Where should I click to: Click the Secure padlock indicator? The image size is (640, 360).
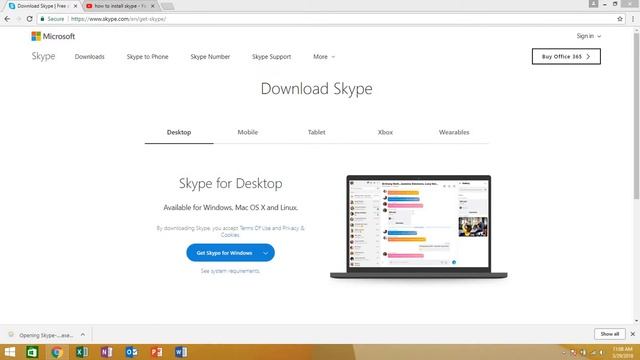pyautogui.click(x=52, y=19)
